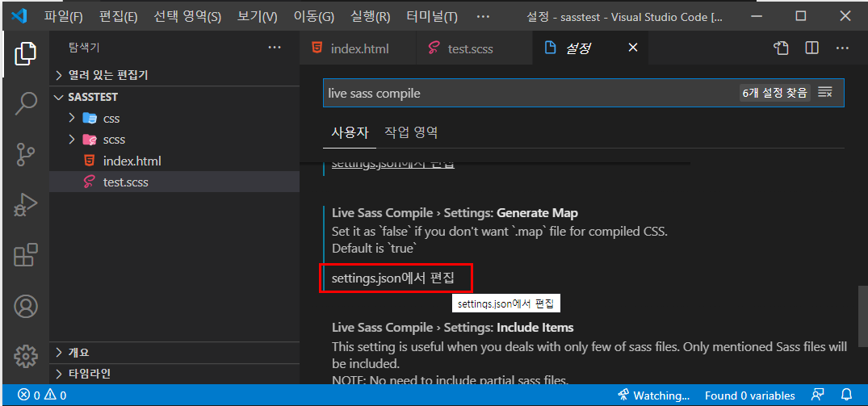Open the 보기(V) menu
Screen dimensions: 868x406
(x=258, y=17)
